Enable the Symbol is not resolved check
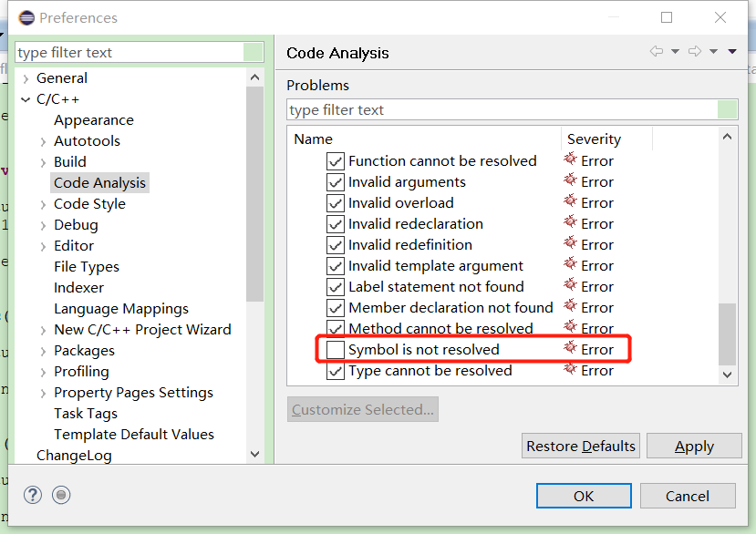Viewport: 756px width, 534px height. click(x=335, y=349)
